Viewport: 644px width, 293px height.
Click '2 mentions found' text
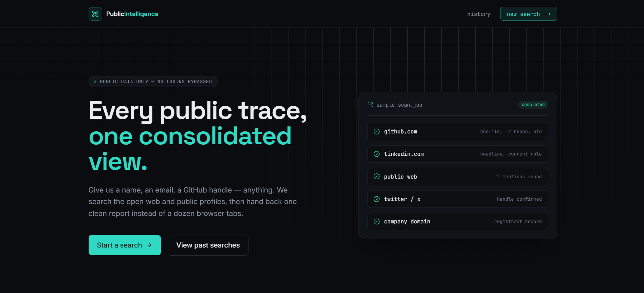click(519, 177)
